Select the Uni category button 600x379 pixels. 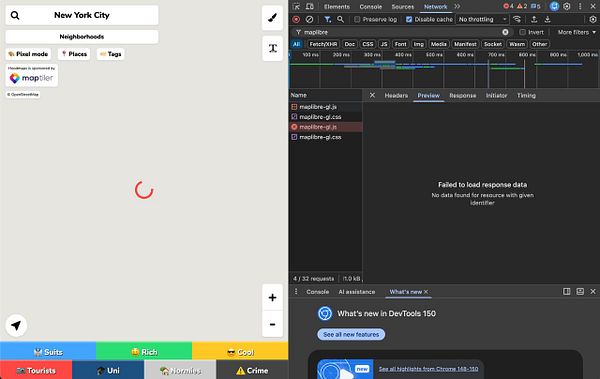(x=108, y=370)
